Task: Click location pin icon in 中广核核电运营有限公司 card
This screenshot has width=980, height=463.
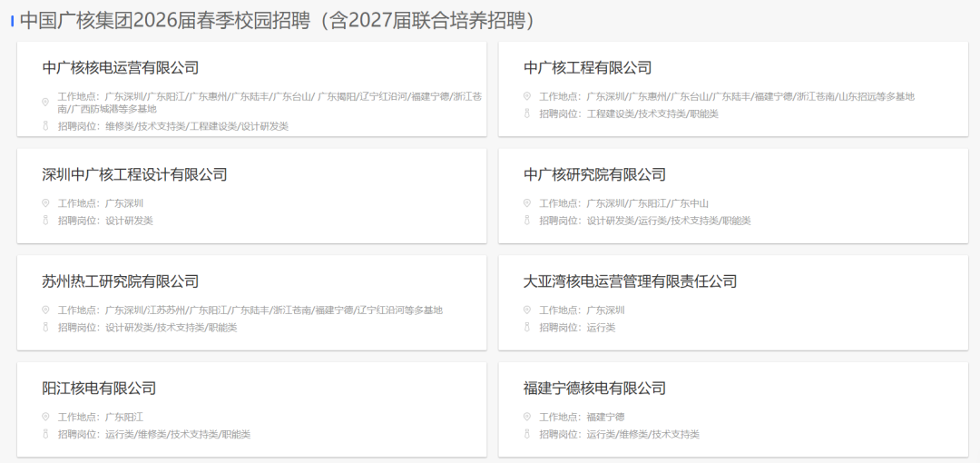Action: click(x=45, y=102)
